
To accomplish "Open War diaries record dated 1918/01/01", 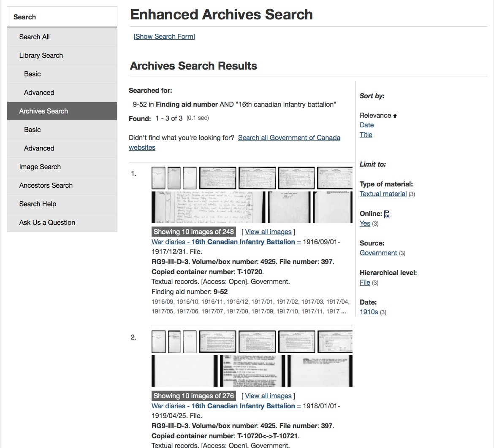I will (226, 406).
